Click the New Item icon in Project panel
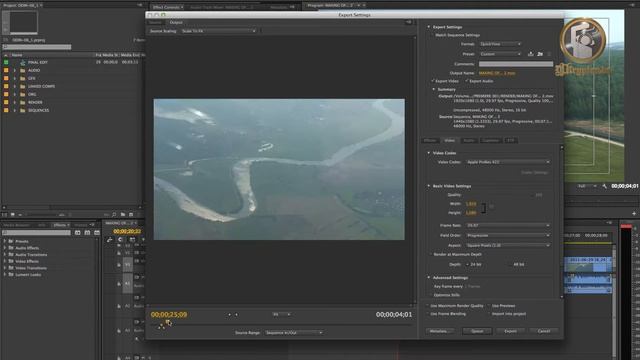Screen dimensions: 640x360 click(x=131, y=214)
